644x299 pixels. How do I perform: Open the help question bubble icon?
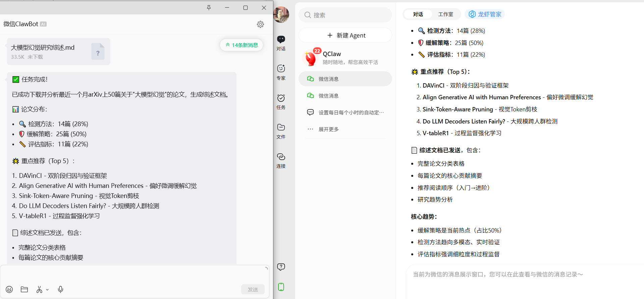(x=281, y=267)
